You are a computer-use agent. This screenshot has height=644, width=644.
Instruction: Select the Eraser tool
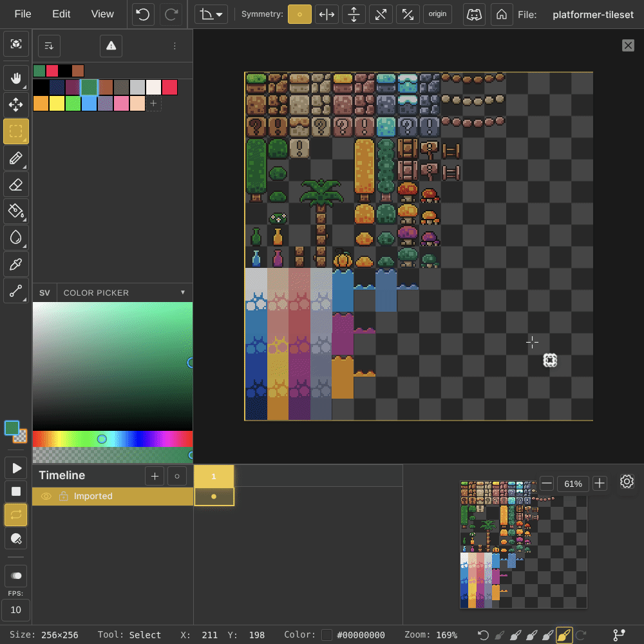coord(16,184)
